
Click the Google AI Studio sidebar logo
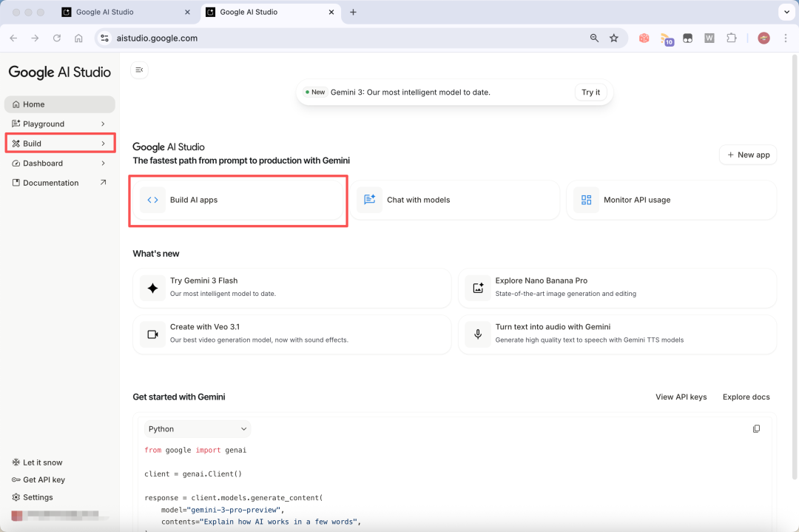pyautogui.click(x=60, y=73)
